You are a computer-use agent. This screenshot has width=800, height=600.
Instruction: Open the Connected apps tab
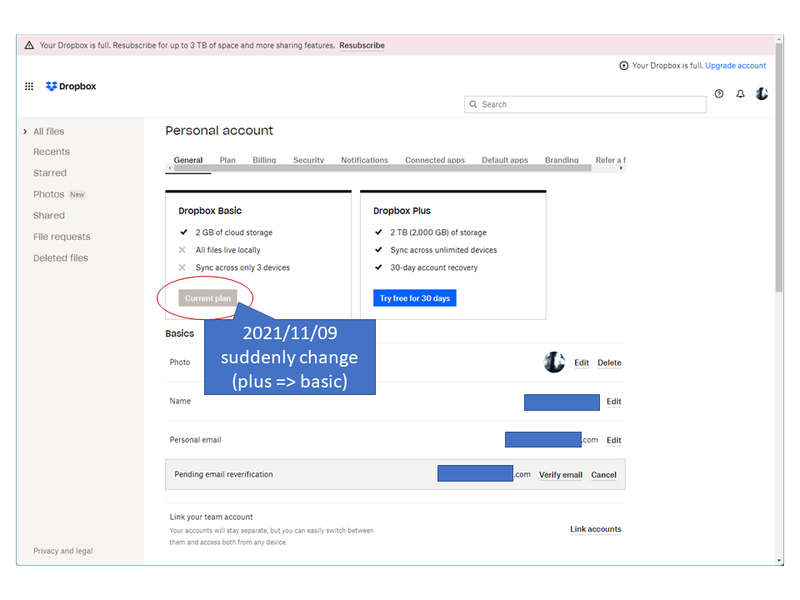pos(434,160)
